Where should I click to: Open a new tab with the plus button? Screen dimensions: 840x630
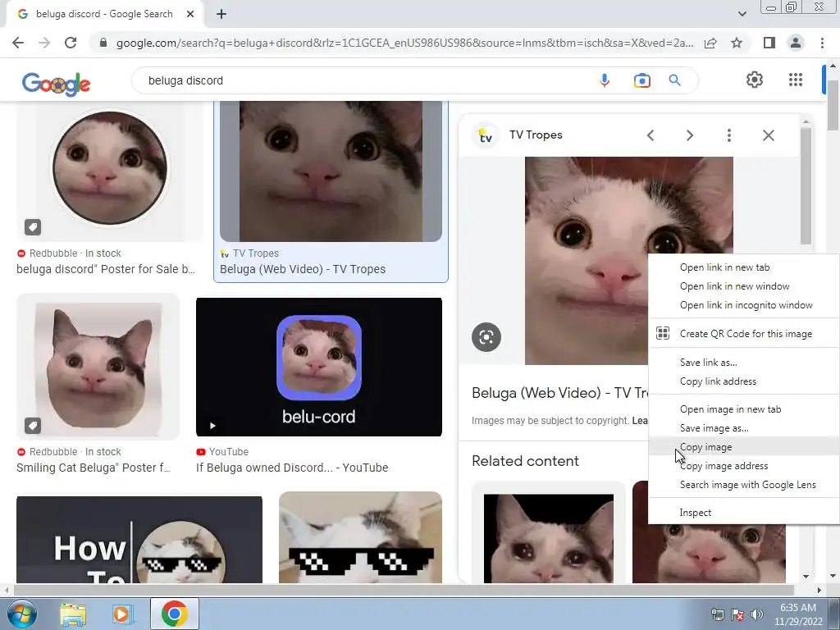(221, 14)
